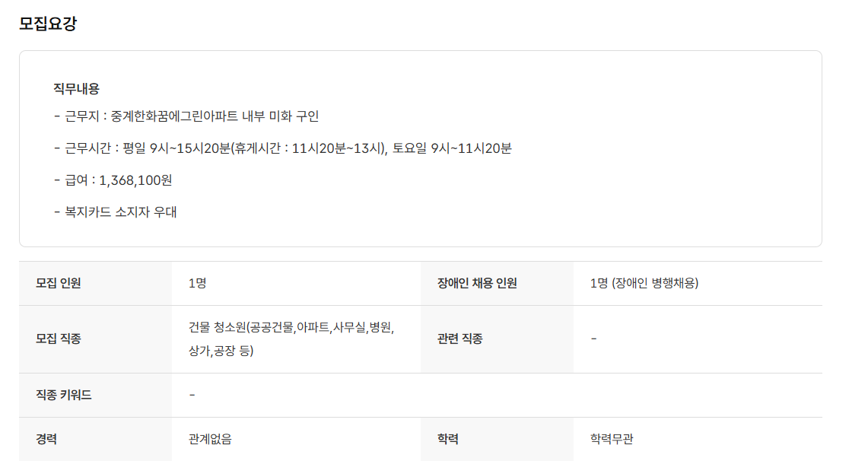The width and height of the screenshot is (868, 461).
Task: Click the 모집요강 section heading
Action: tap(48, 24)
